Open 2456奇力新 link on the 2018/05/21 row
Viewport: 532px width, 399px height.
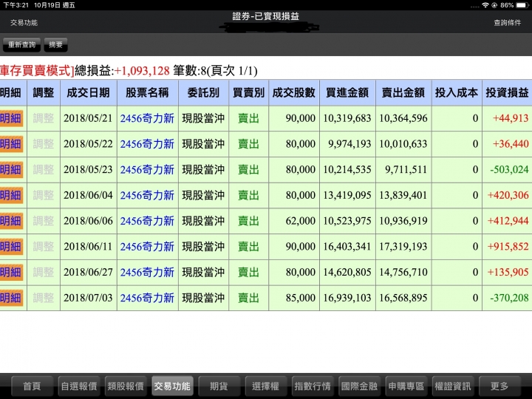click(x=147, y=118)
